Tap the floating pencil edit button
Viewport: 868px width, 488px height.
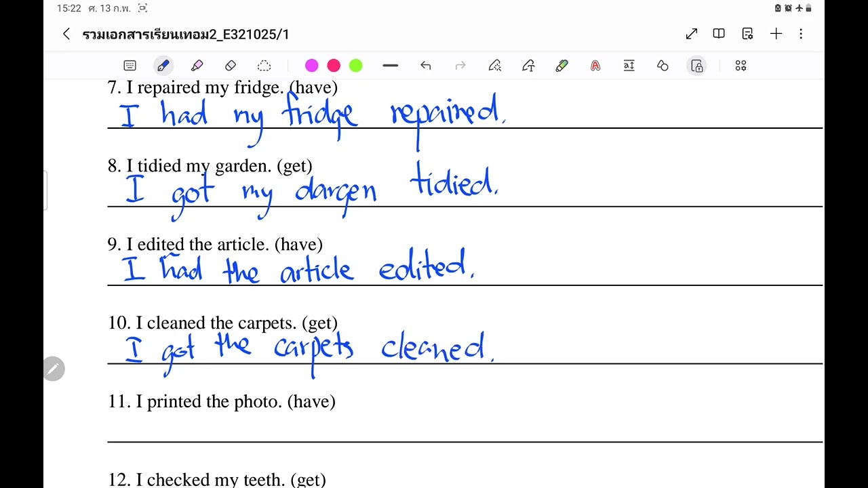coord(54,369)
